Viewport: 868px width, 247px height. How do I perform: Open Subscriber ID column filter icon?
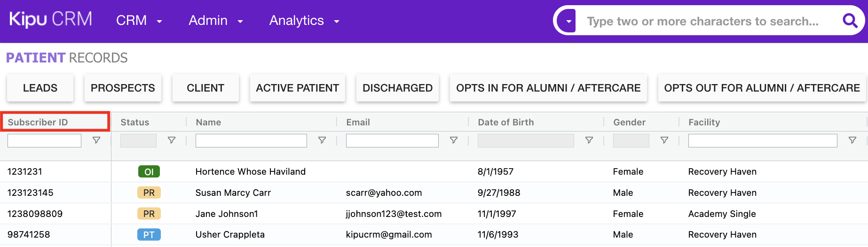point(96,140)
